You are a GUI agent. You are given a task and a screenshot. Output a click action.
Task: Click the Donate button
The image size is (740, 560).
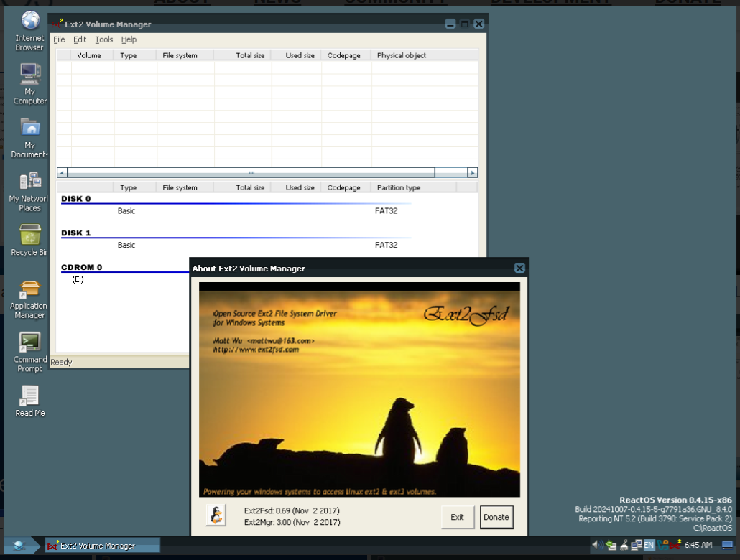496,516
